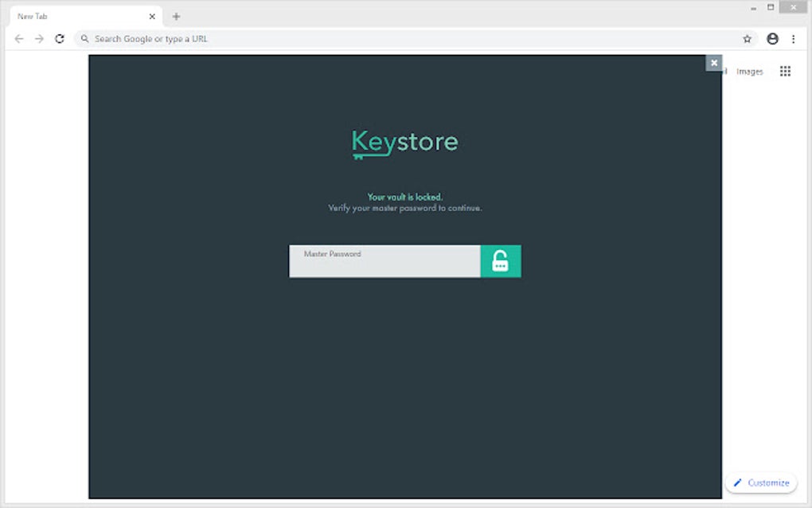Click the 'Your vault is locked' message
The height and width of the screenshot is (508, 812).
(x=404, y=197)
